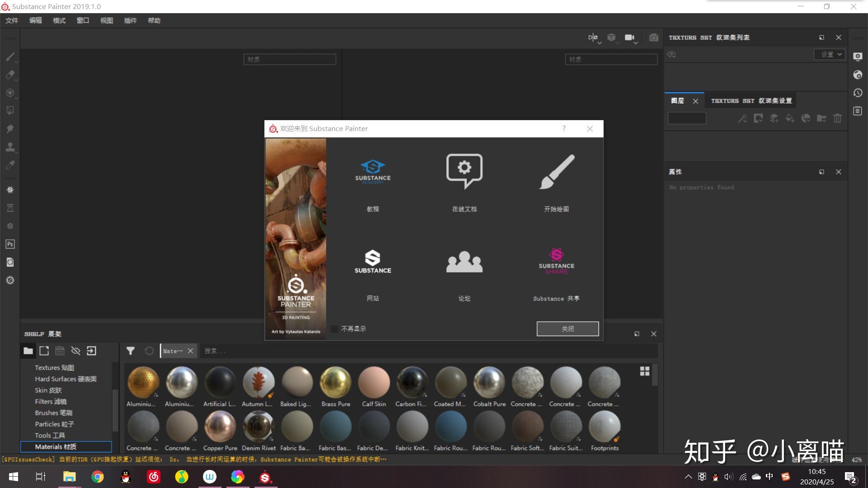Click the delete layer trash icon
This screenshot has width=868, height=488.
[x=837, y=118]
